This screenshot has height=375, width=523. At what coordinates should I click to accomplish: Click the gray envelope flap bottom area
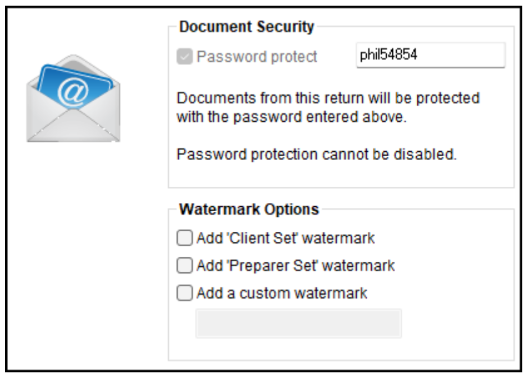coord(73,127)
